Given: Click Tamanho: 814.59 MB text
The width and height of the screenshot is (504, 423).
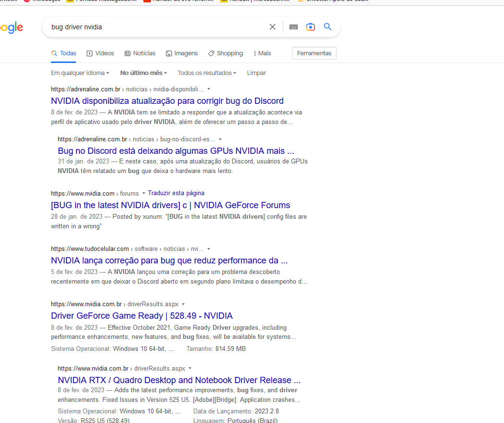Looking at the screenshot, I should (216, 348).
